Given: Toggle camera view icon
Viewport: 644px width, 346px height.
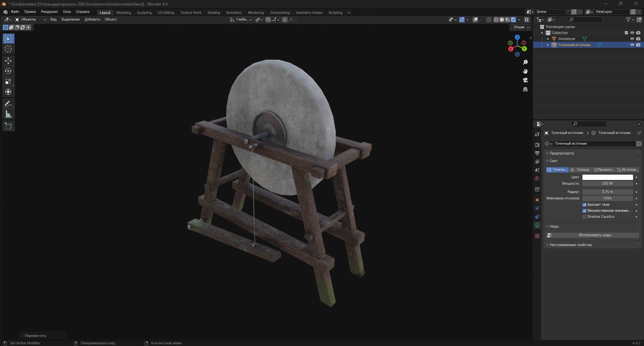Looking at the screenshot, I should 525,80.
